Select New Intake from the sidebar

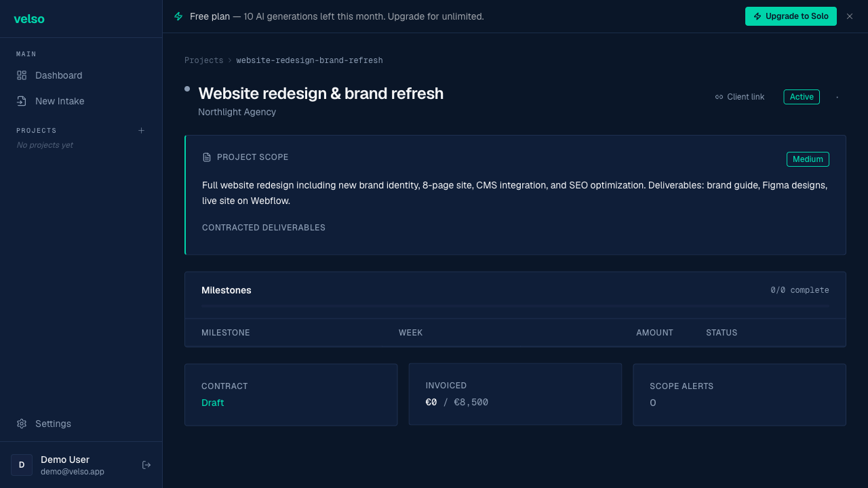click(60, 100)
